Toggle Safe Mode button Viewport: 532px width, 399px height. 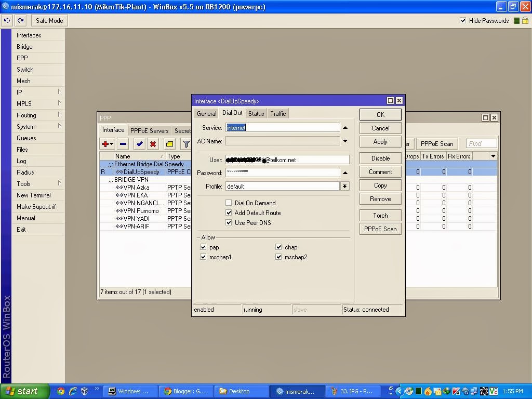pos(49,21)
